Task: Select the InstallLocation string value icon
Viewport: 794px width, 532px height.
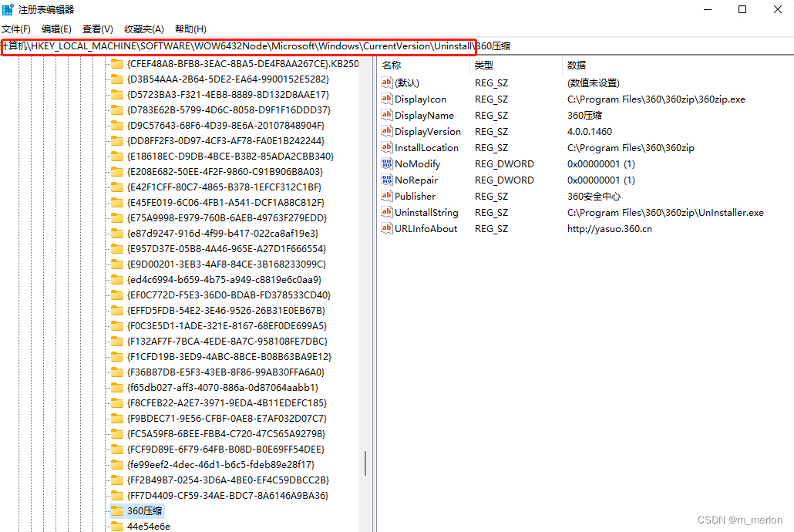Action: (x=387, y=147)
